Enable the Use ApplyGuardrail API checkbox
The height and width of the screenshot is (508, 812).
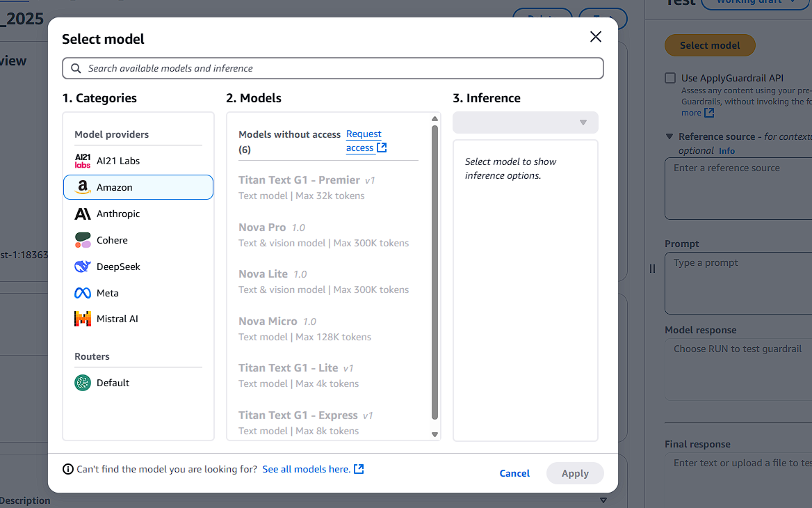(670, 78)
